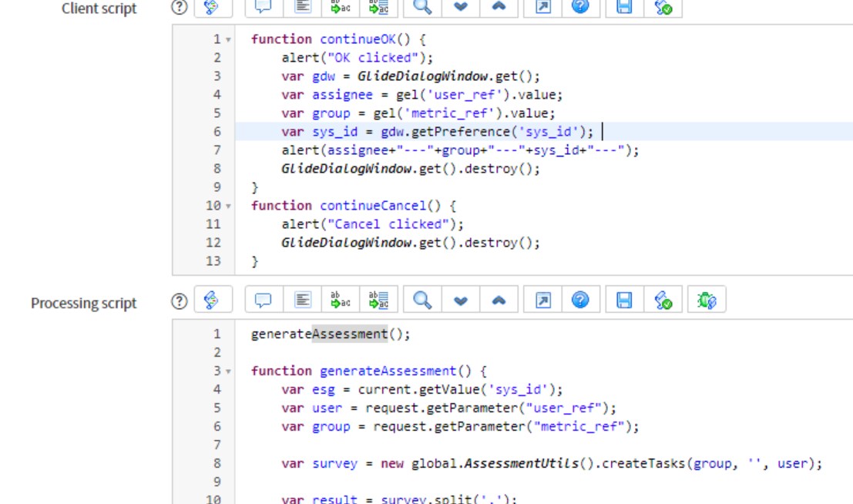Viewport: 853px width, 504px height.
Task: Click 'GlideDialogWindow' on Client script line 12
Action: (346, 243)
